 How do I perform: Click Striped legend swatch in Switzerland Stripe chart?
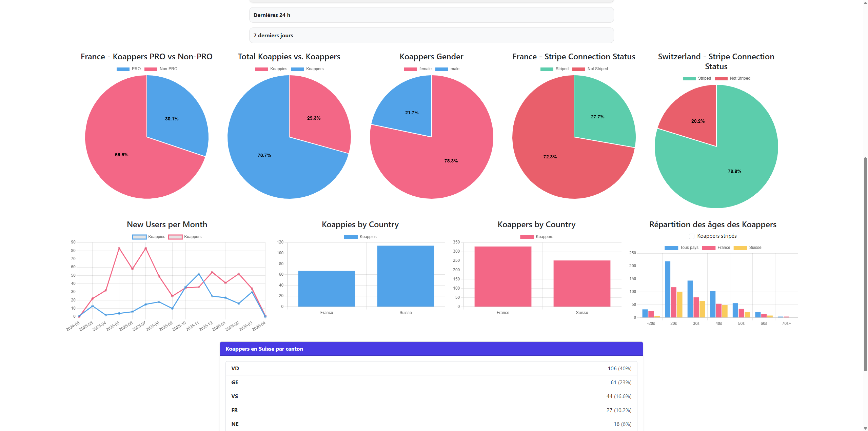pyautogui.click(x=689, y=78)
